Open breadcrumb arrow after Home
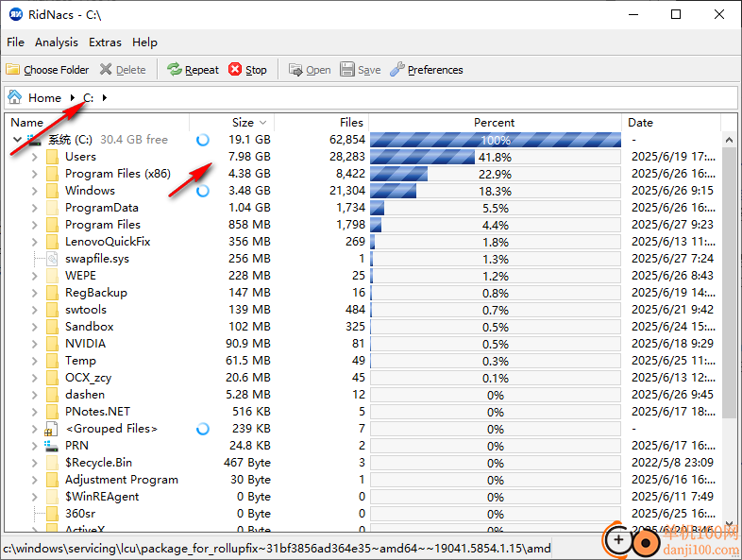Viewport: 742px width, 560px height. (73, 97)
